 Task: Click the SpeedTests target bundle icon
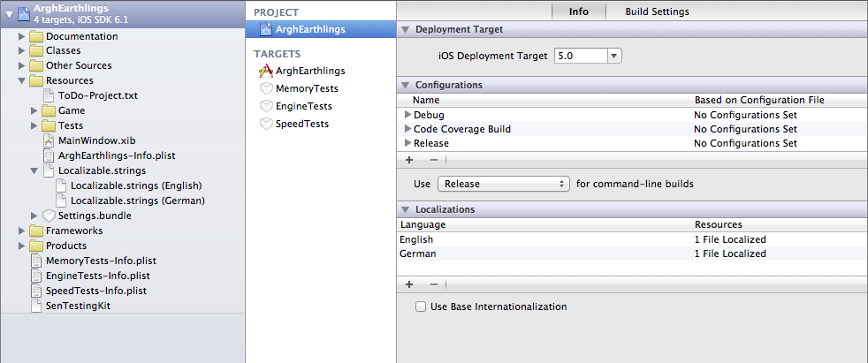(266, 124)
